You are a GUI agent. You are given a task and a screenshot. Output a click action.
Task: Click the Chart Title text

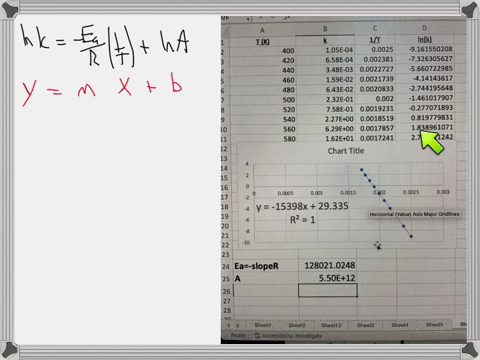346,151
